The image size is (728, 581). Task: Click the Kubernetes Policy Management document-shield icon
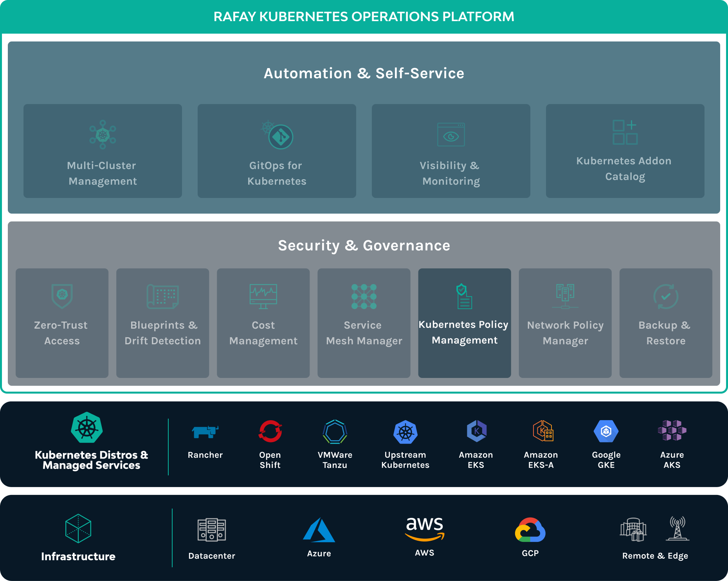pos(464,296)
